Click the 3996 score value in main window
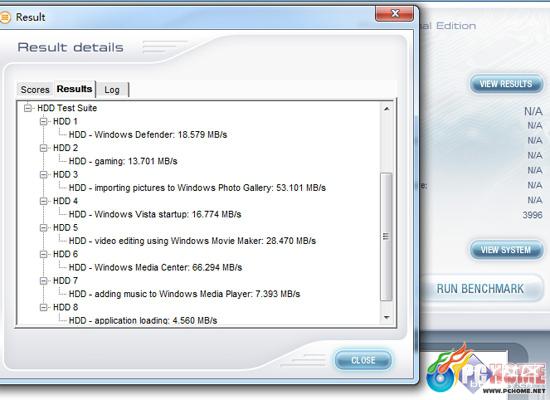 coord(532,215)
